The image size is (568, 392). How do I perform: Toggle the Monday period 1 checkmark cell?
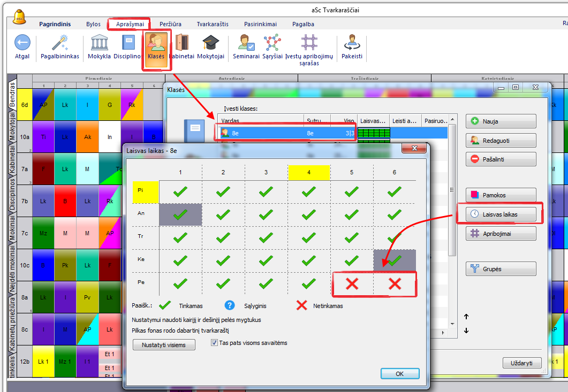(x=180, y=191)
